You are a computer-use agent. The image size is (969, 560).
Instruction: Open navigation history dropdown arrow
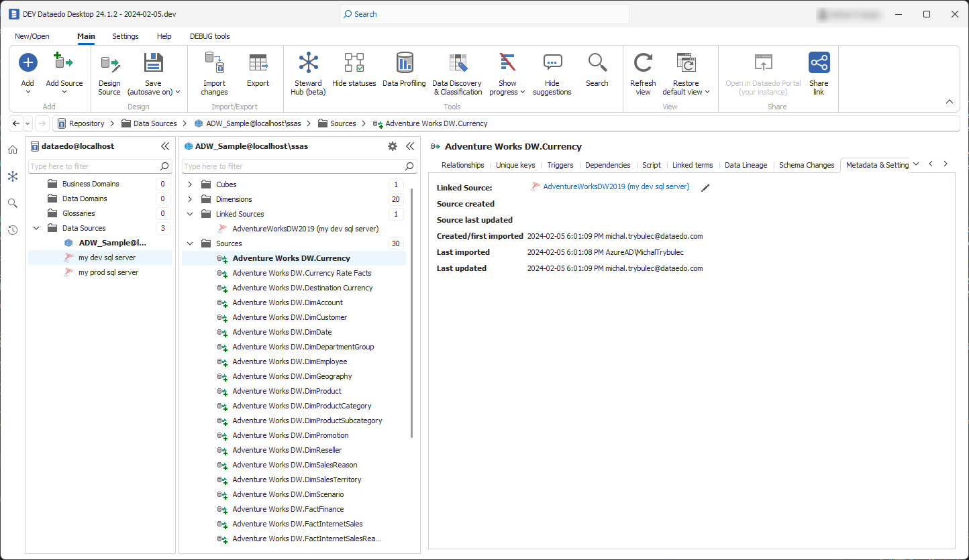28,123
